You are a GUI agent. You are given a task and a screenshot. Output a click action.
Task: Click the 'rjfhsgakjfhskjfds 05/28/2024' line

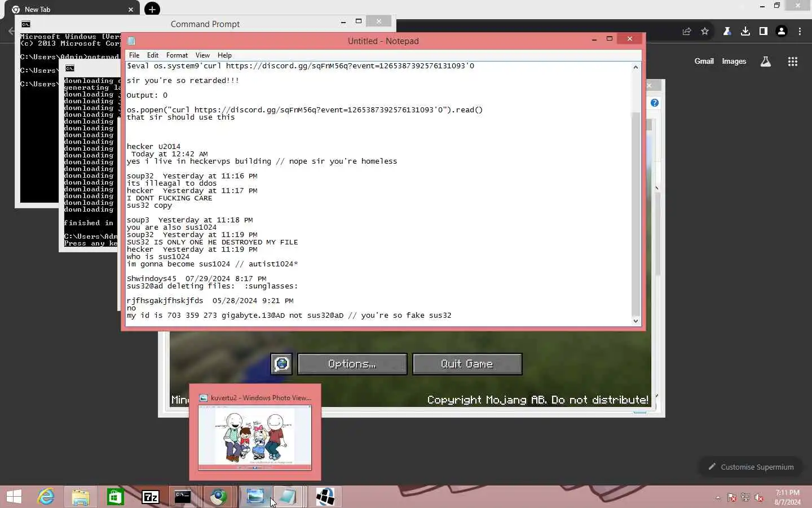[x=210, y=300]
